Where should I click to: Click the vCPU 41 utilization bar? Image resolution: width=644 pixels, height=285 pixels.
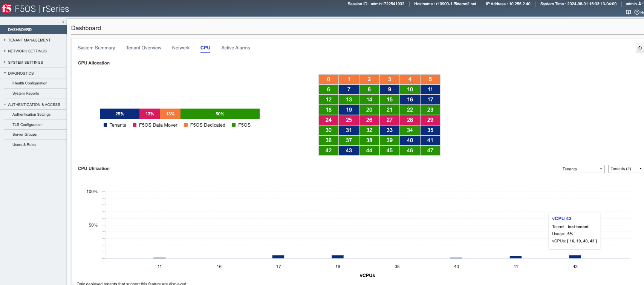(516, 257)
